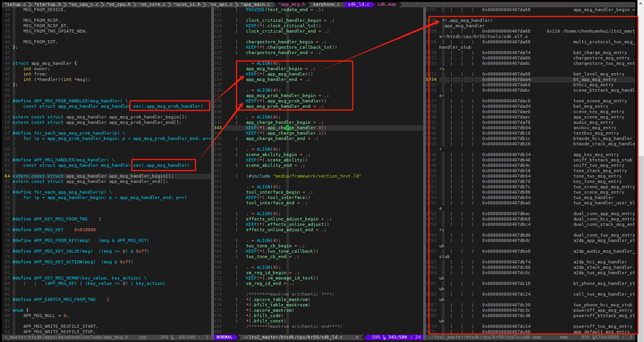Click 'bat_level_msg_entry' symbol in sdk.map
644x342 pixels.
coord(599,74)
